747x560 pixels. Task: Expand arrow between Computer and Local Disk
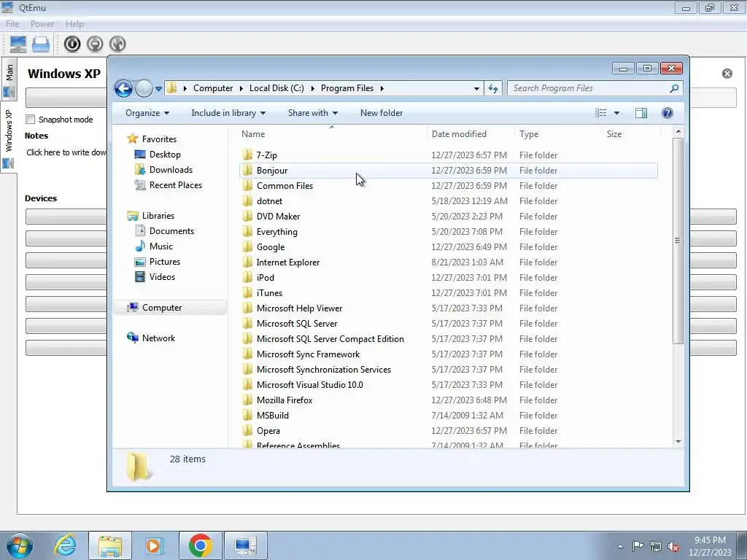[241, 88]
